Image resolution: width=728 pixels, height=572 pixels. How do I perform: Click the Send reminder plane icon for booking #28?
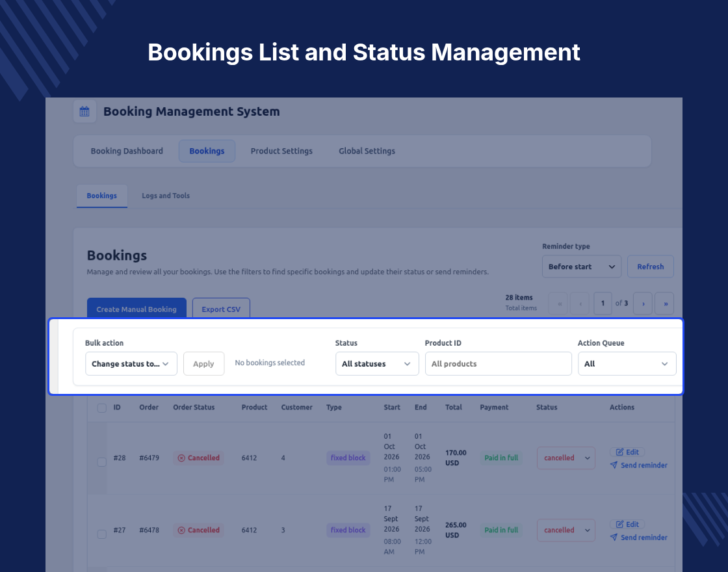click(614, 465)
